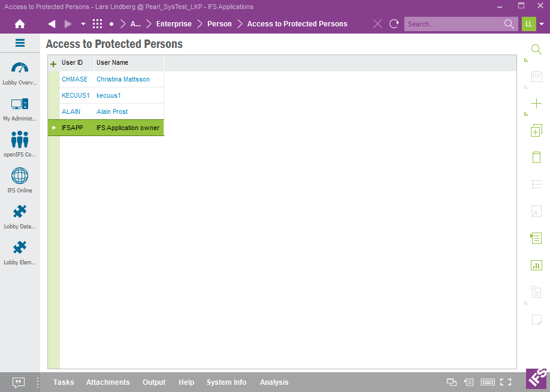Click the magnifier search icon in right toolbar
The height and width of the screenshot is (392, 550).
coord(536,50)
